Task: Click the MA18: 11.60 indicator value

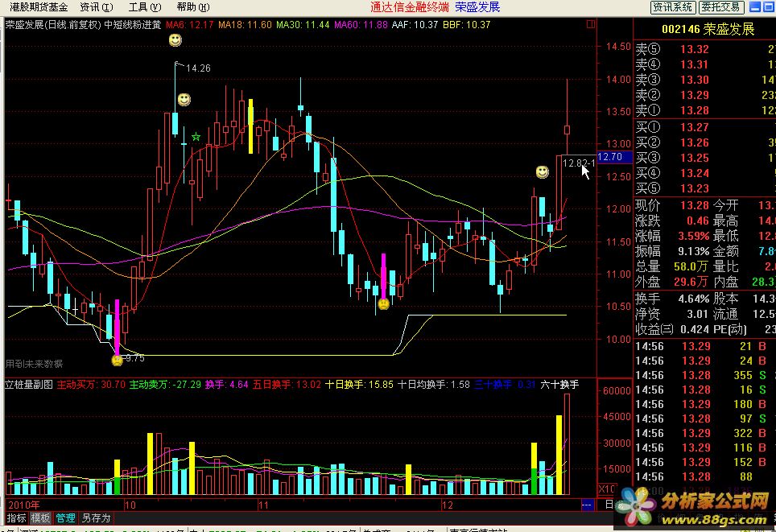Action: coord(245,24)
